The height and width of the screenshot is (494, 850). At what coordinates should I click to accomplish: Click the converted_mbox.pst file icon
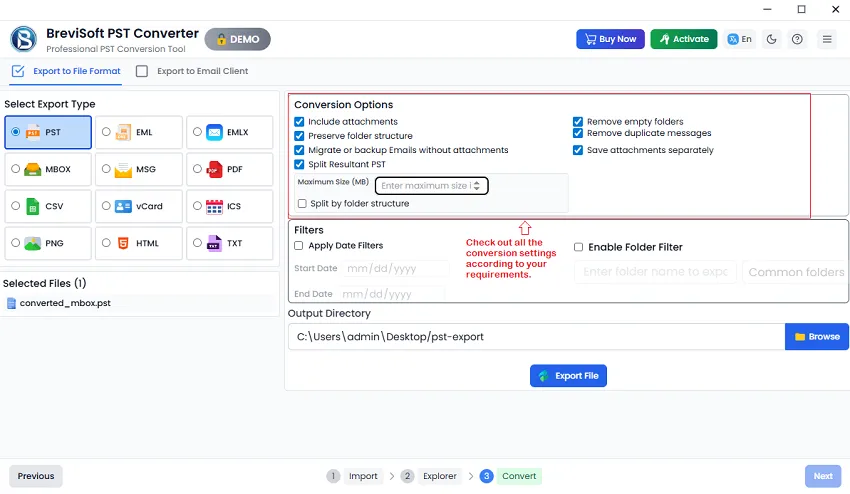[11, 303]
